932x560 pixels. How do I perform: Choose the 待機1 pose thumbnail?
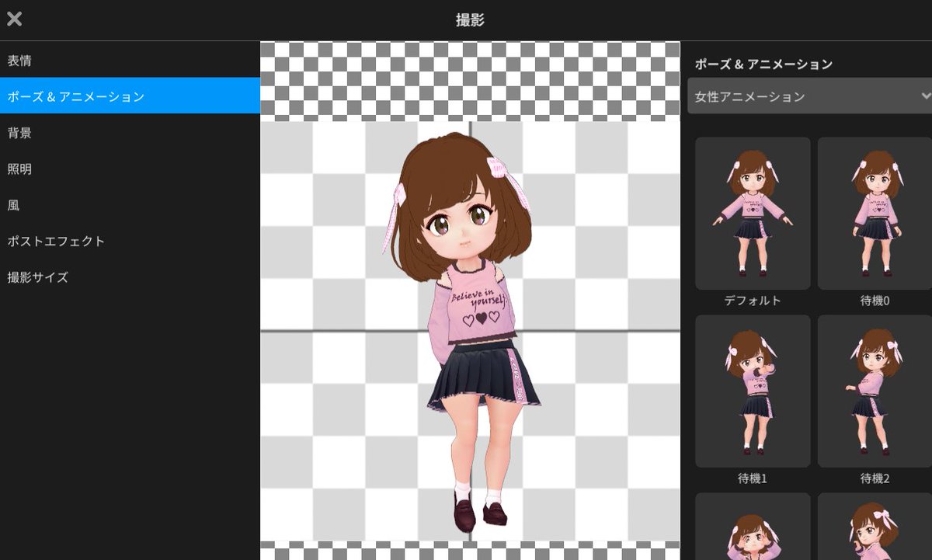point(753,391)
